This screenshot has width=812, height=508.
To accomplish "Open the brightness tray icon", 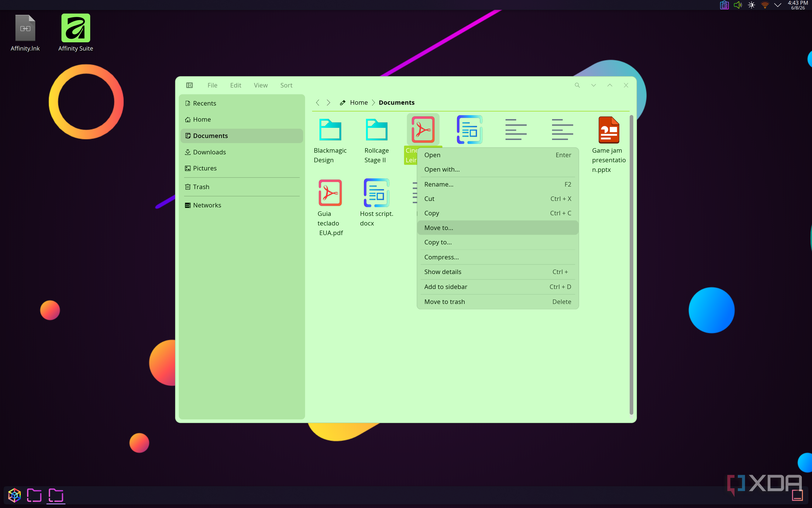I will (x=751, y=5).
